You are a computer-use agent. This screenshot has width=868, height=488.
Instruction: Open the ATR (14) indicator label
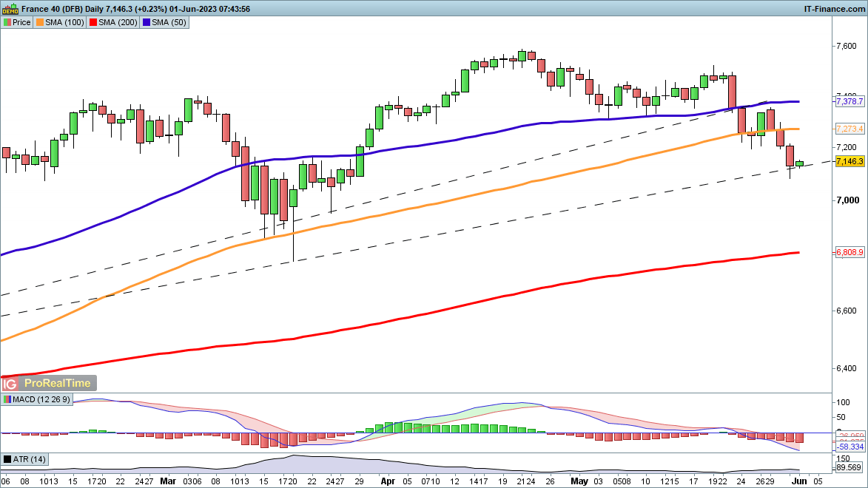[x=29, y=459]
